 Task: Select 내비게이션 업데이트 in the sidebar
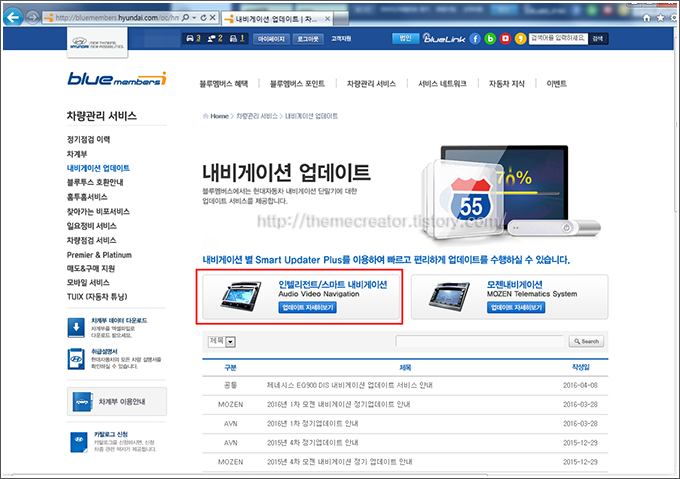(98, 168)
